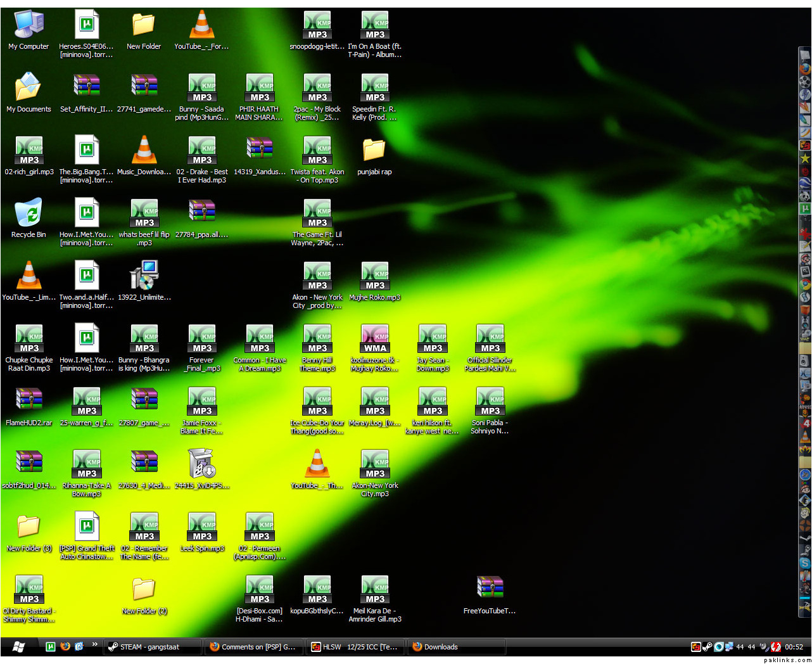Switch to the Downloads taskbar window
The image size is (812, 664).
456,647
